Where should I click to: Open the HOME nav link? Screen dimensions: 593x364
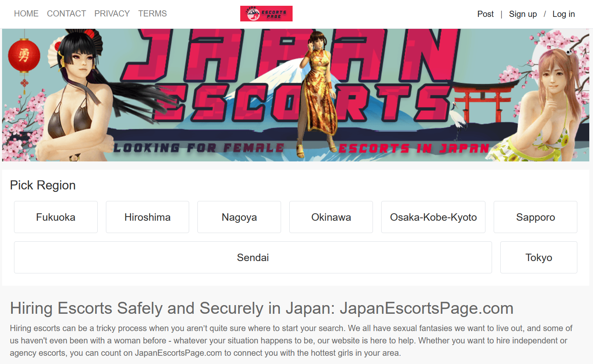tap(26, 14)
